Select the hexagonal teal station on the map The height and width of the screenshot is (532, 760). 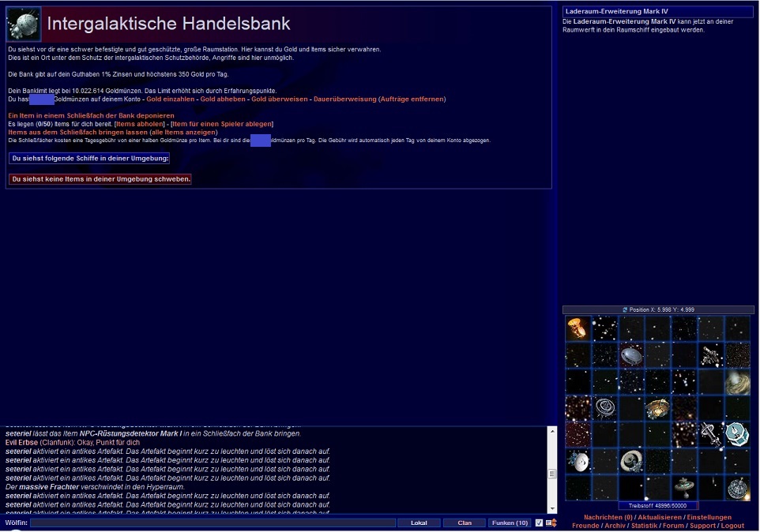point(737,433)
